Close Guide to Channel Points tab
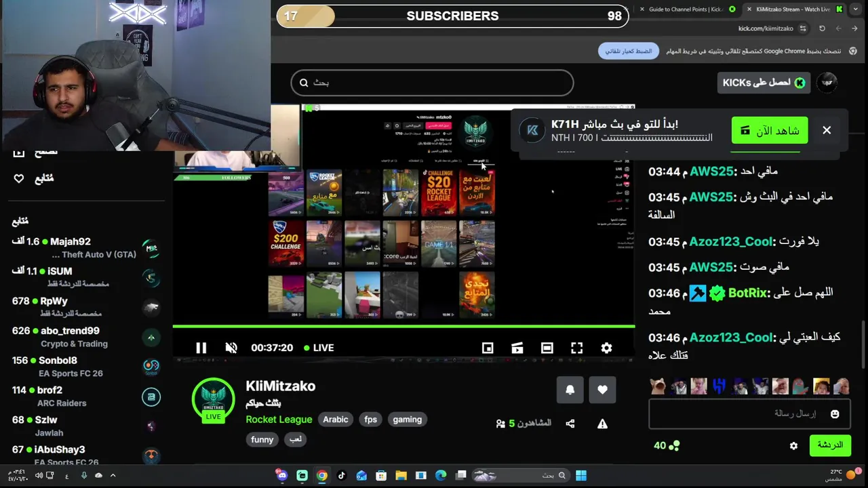This screenshot has width=868, height=488. 642,9
